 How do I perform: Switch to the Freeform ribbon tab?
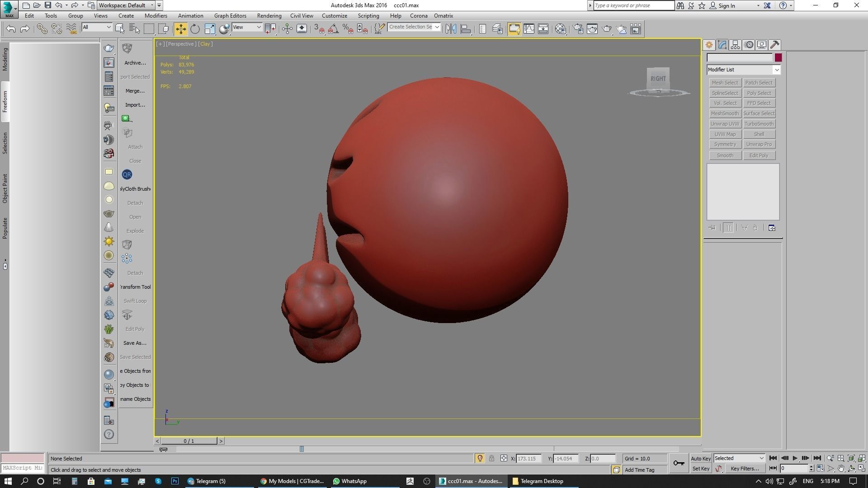(x=5, y=102)
